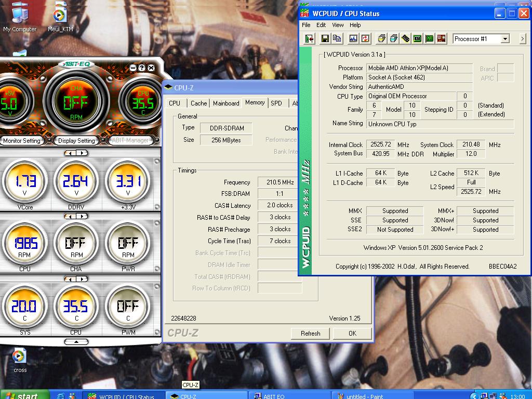Click the SYS temperature 20.0 C gauge

(x=24, y=307)
